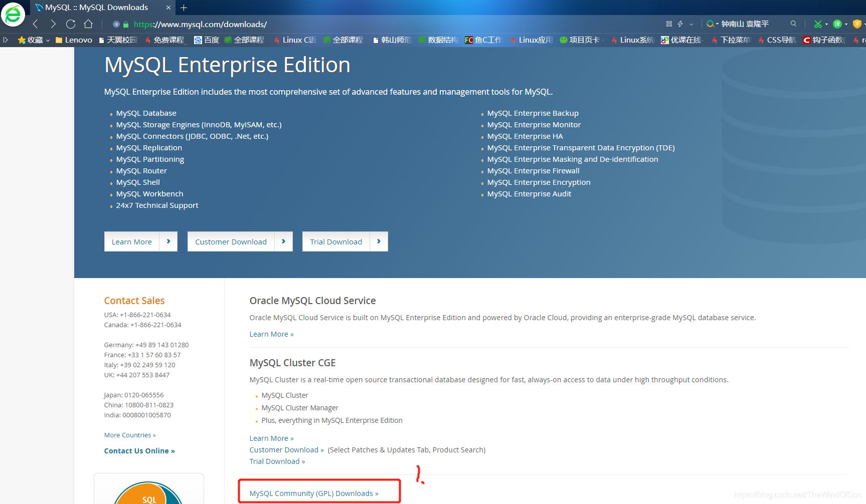Open a new browser tab

(184, 8)
